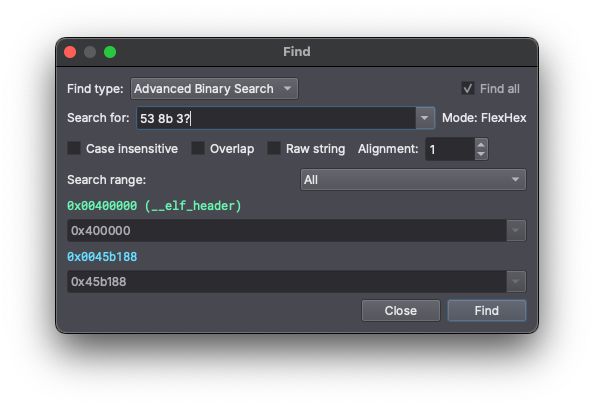Toggle the Find all checkbox
594x407 pixels.
coord(468,89)
